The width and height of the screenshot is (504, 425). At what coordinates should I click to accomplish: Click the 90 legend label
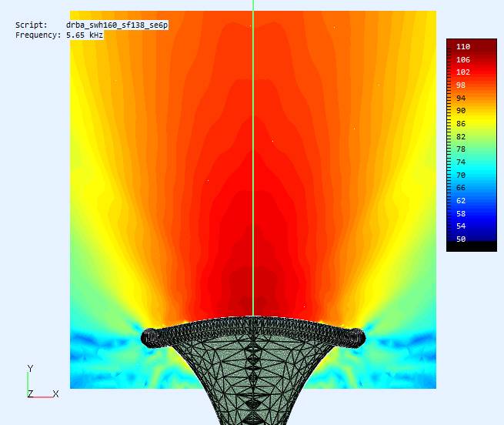point(461,110)
